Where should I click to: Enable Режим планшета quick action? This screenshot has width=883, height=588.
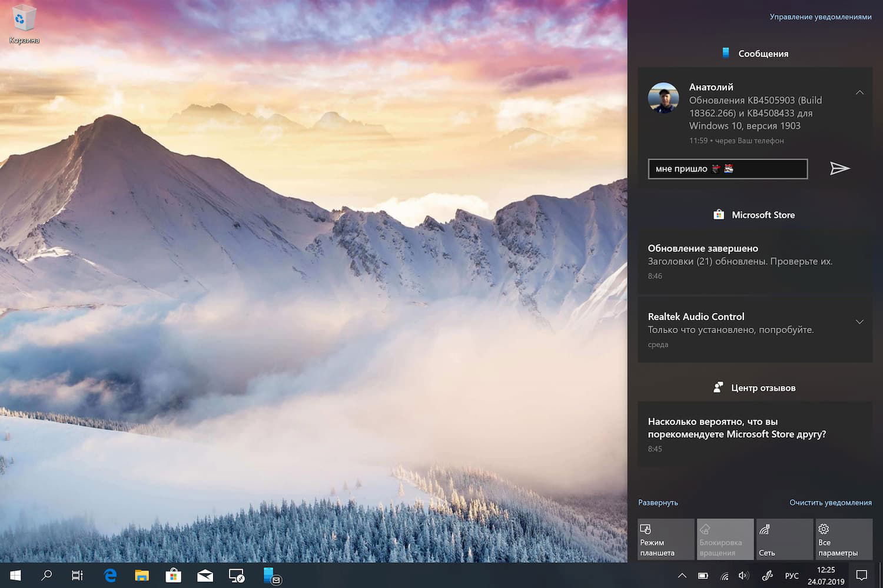point(665,539)
